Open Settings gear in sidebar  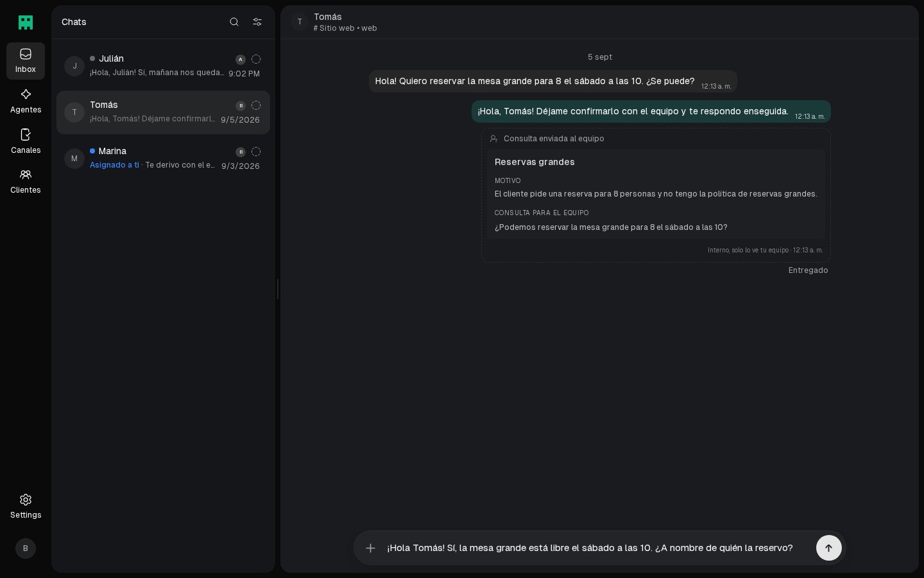click(26, 506)
